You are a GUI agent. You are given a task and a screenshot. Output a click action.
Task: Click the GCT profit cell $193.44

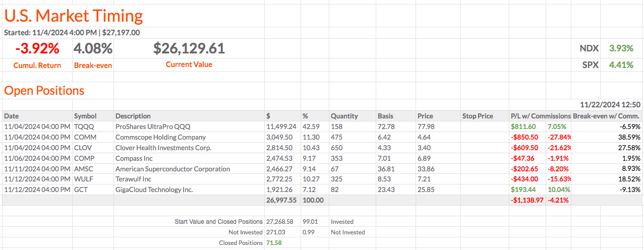(x=524, y=190)
